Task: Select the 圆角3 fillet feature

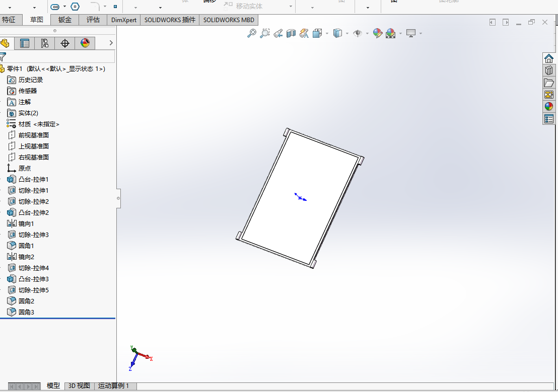Action: point(26,312)
